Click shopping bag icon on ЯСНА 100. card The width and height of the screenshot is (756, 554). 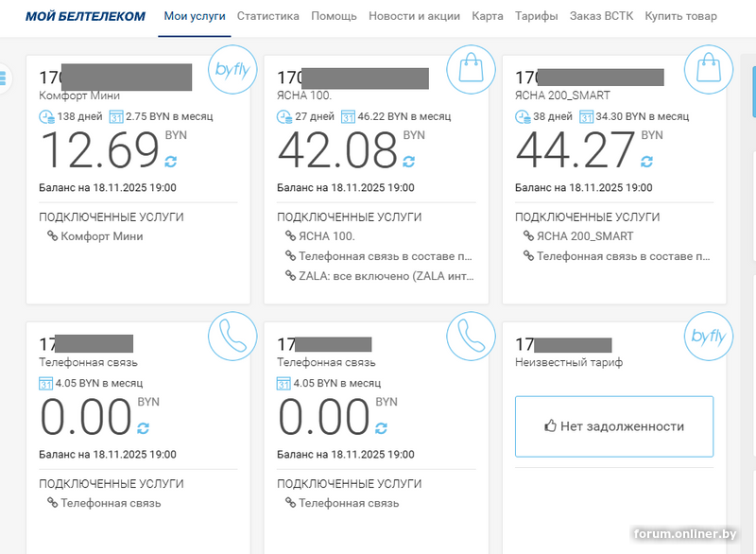click(x=471, y=69)
